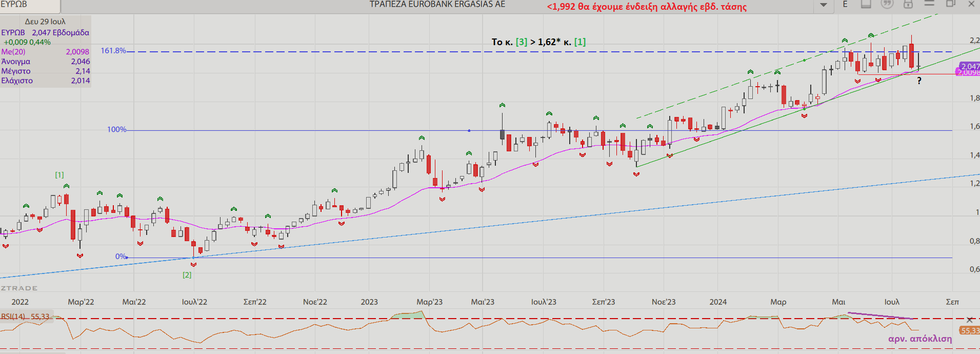Viewport: 980px width, 354px height.
Task: Click the 2,046 opening price value
Action: pos(81,62)
